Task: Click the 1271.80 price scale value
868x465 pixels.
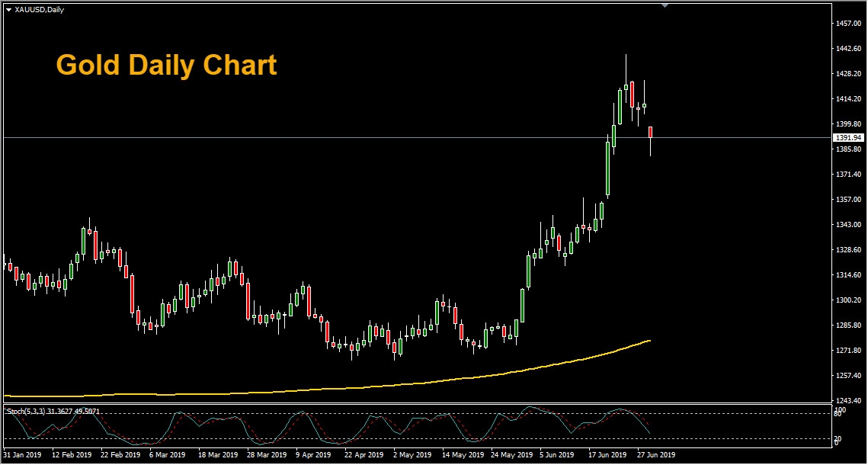Action: tap(848, 351)
